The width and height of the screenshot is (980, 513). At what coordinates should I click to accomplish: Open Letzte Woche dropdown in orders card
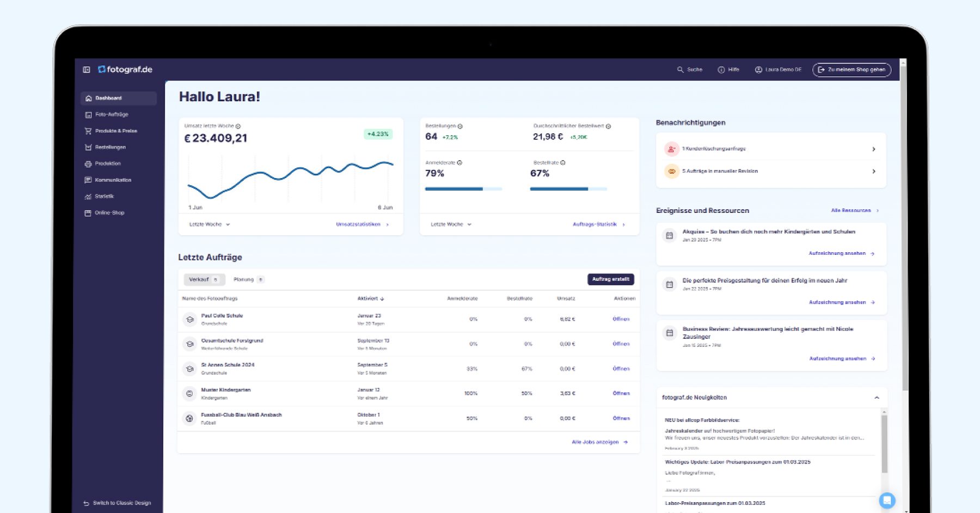451,224
